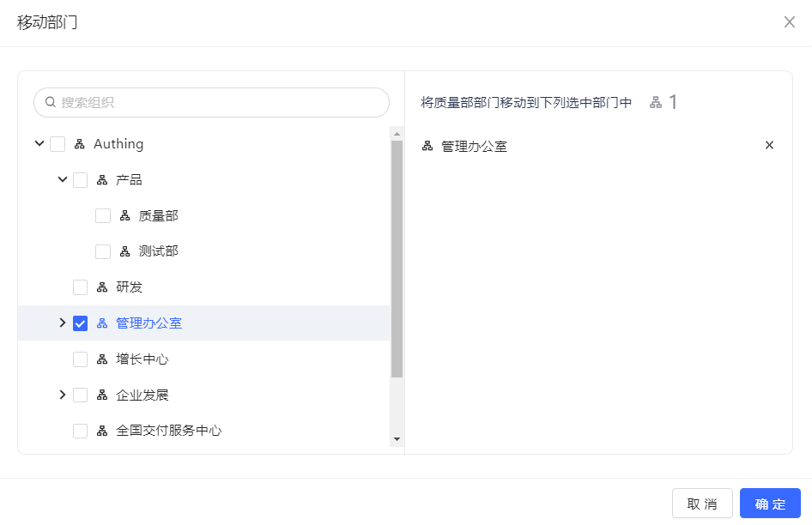
Task: Select the 增长中心 label in tree
Action: [142, 359]
